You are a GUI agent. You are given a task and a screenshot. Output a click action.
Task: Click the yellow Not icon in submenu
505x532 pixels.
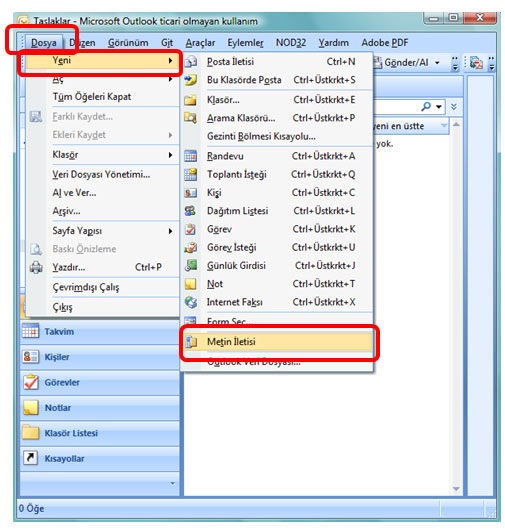191,284
